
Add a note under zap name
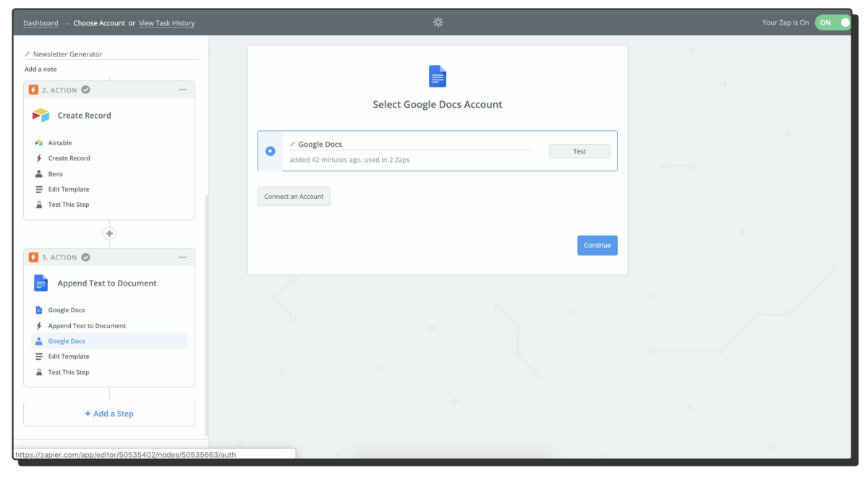(x=41, y=69)
